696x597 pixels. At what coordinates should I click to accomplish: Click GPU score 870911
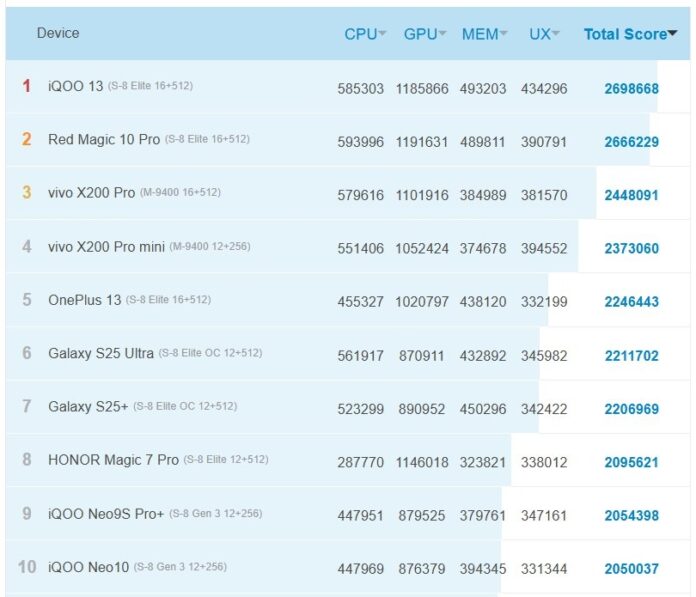422,356
